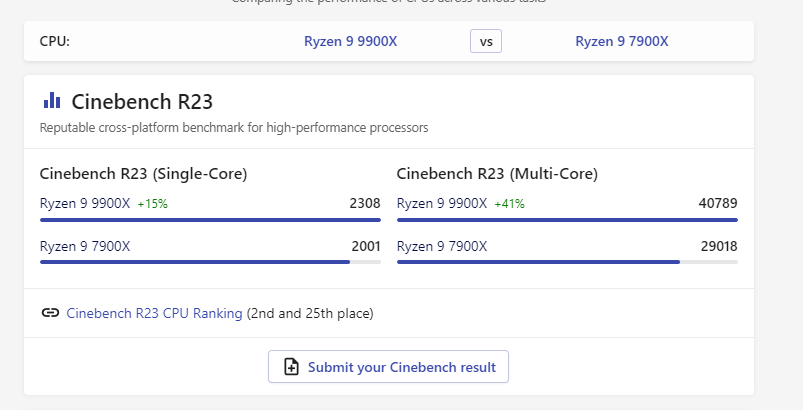This screenshot has width=803, height=410.
Task: Click the 'Reputable cross-platform benchmark' description
Action: click(234, 127)
